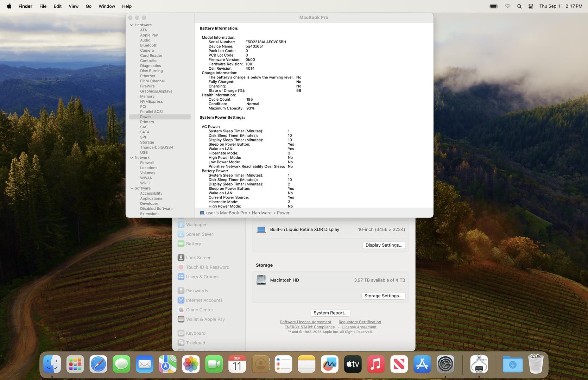Open Software License Agreement link
The image size is (588, 380).
(x=305, y=322)
